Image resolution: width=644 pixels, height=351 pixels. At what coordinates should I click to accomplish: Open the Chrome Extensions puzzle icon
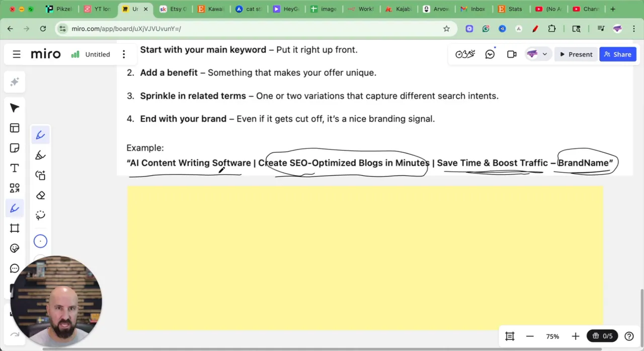coord(552,29)
